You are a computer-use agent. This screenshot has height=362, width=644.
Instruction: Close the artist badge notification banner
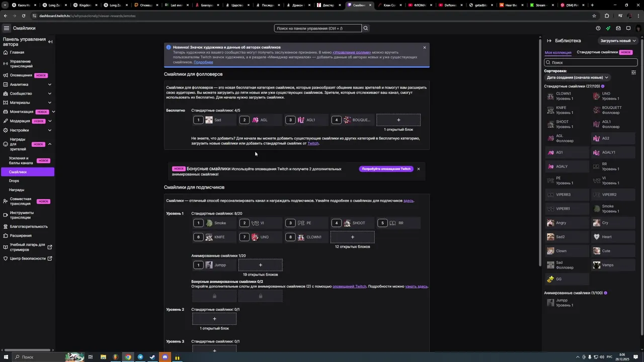point(425,47)
